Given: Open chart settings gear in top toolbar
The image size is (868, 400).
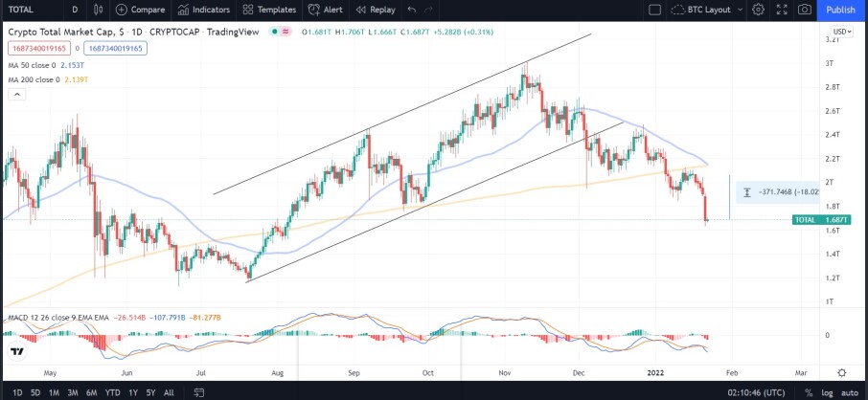Looking at the screenshot, I should 759,10.
